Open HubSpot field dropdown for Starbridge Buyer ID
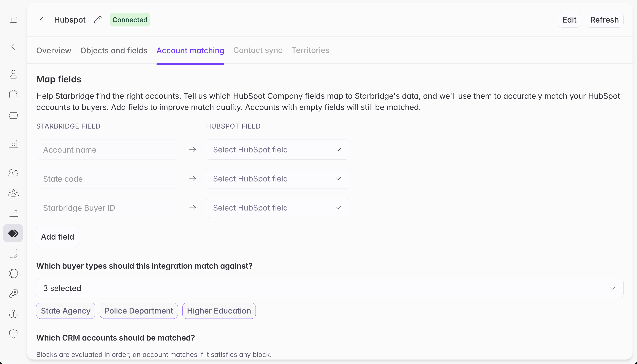 click(x=277, y=208)
